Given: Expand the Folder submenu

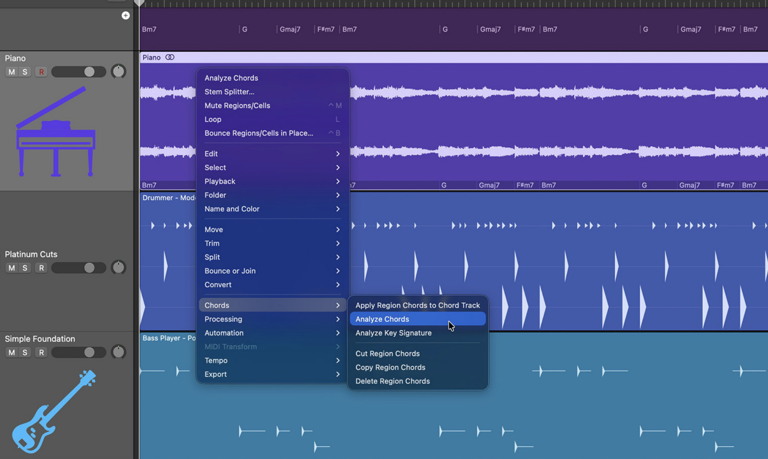Looking at the screenshot, I should 272,195.
